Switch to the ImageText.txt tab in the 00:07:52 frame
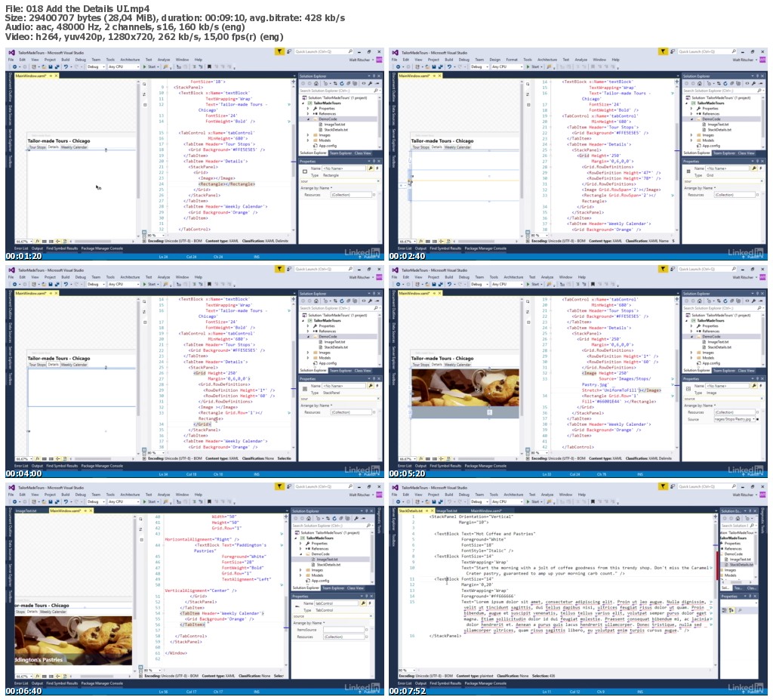The image size is (773, 700). point(447,511)
